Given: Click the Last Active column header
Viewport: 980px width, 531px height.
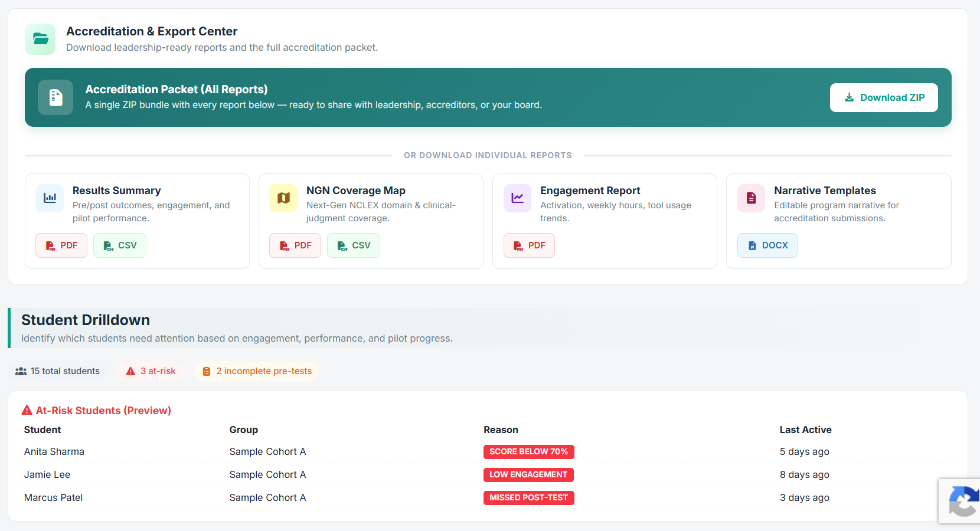Looking at the screenshot, I should [806, 430].
